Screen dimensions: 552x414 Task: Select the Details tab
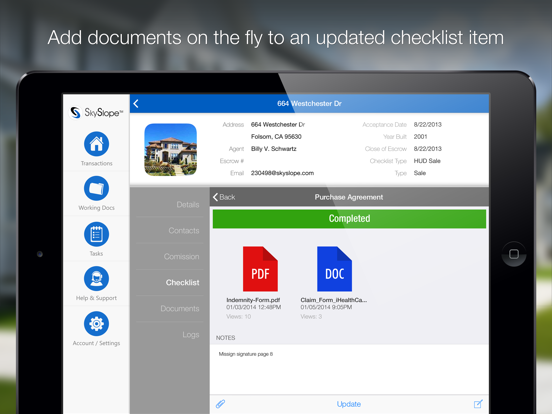click(x=188, y=205)
